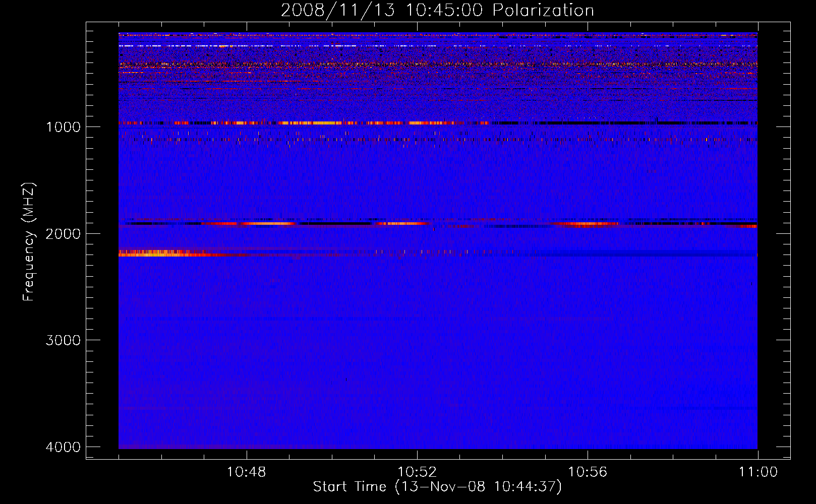Click the "2000" frequency tick label
Viewport: 816px width, 504px height.
click(63, 233)
